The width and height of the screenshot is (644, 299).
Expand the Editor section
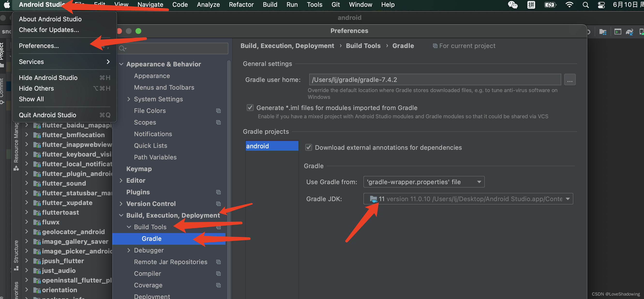coord(121,181)
